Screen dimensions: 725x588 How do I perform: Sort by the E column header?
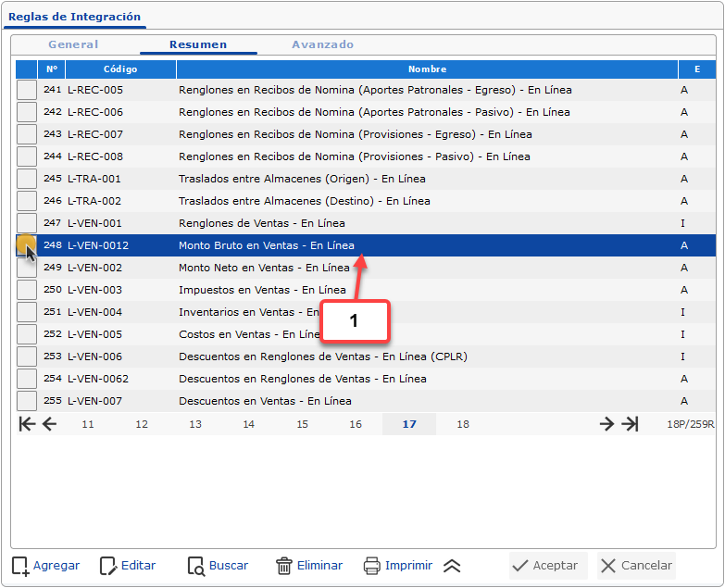(697, 69)
